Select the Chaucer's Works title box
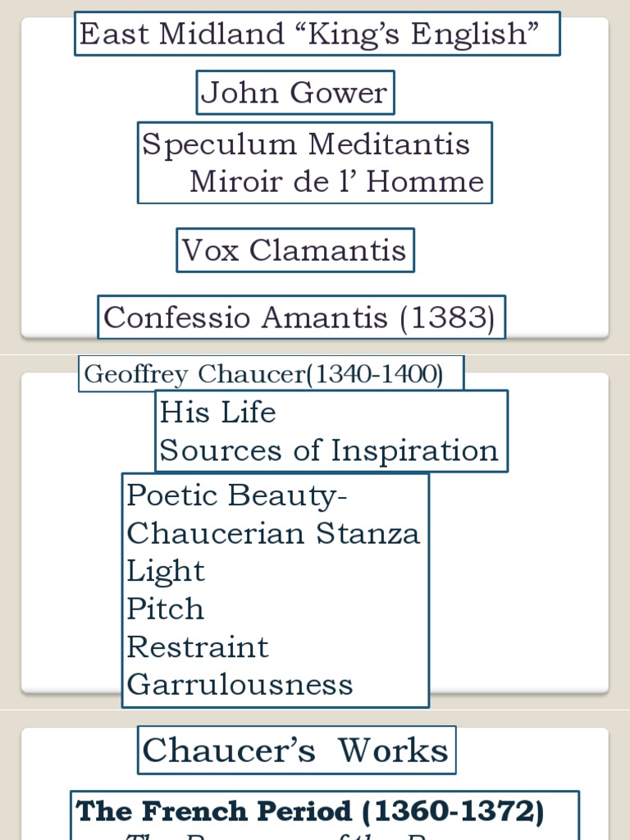 click(295, 751)
